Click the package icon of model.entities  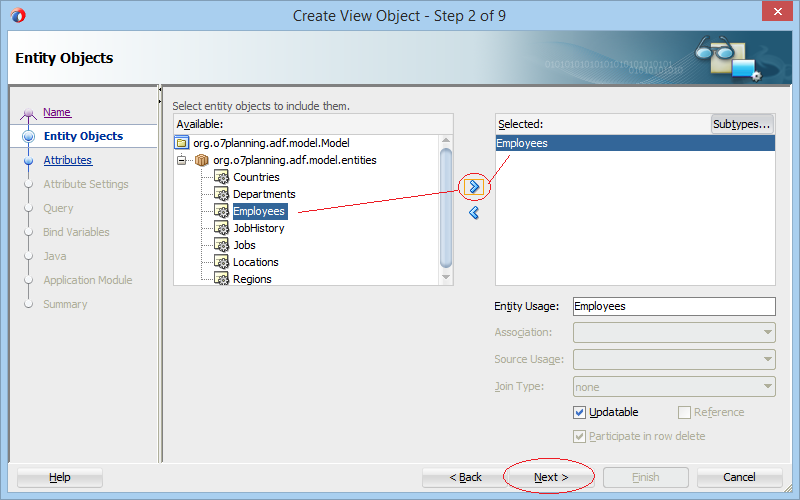(202, 160)
